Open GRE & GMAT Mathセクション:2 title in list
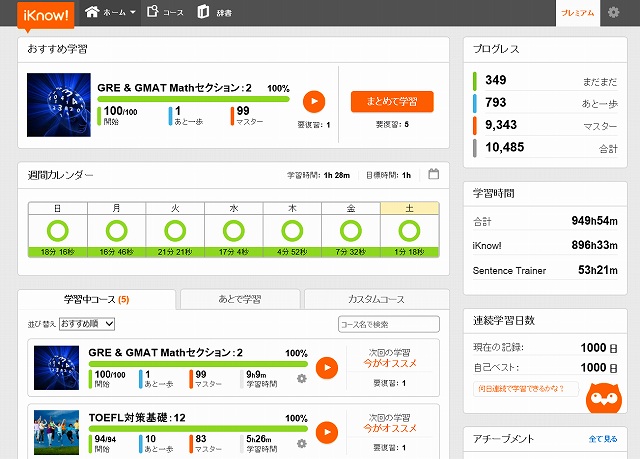The height and width of the screenshot is (459, 640). [165, 353]
